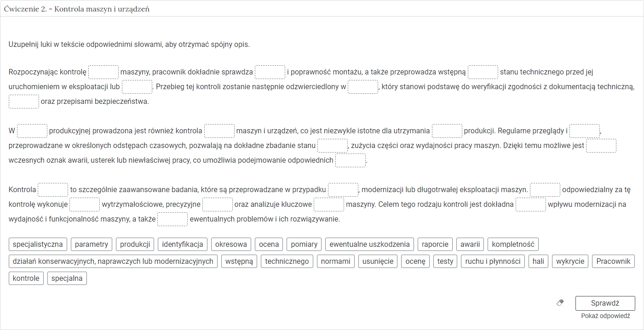Pick the 'kompletność' word tile
This screenshot has width=644, height=330.
coord(513,244)
